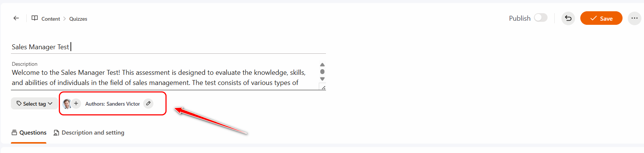This screenshot has width=644, height=153.
Task: Open the Description and setting tab
Action: coord(89,133)
